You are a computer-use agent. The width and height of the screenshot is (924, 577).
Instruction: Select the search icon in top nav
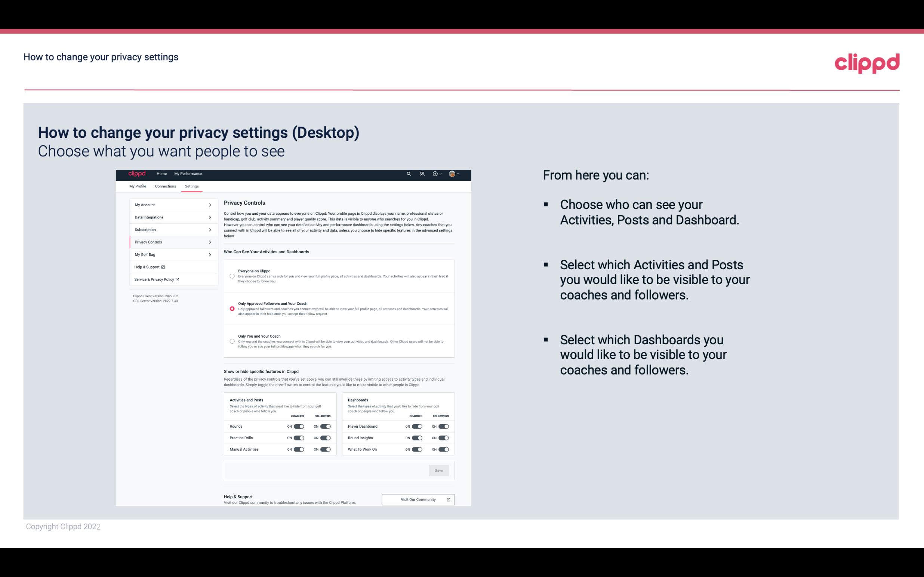pyautogui.click(x=409, y=174)
